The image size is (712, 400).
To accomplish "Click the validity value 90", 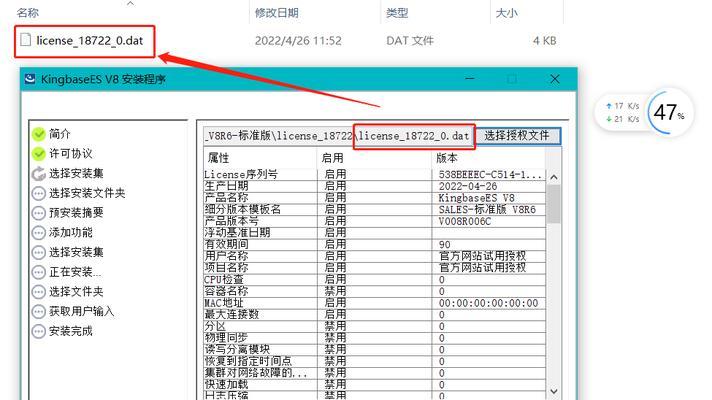I will [x=445, y=245].
